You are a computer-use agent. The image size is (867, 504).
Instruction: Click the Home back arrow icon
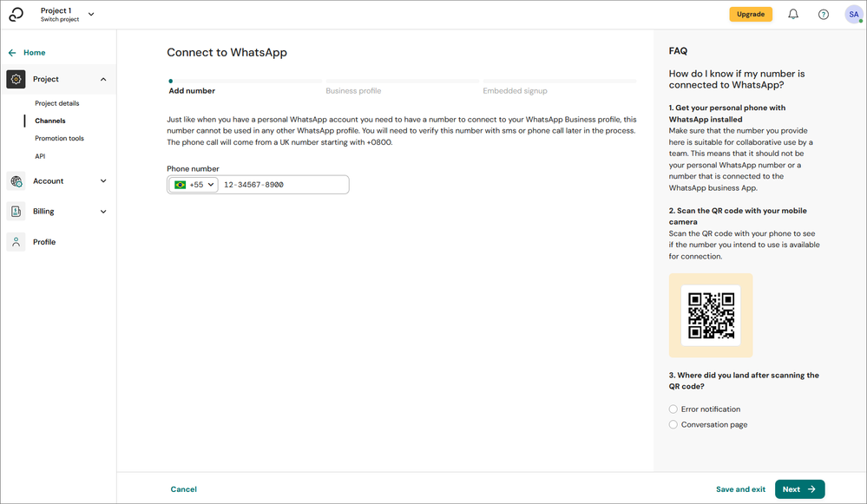12,53
